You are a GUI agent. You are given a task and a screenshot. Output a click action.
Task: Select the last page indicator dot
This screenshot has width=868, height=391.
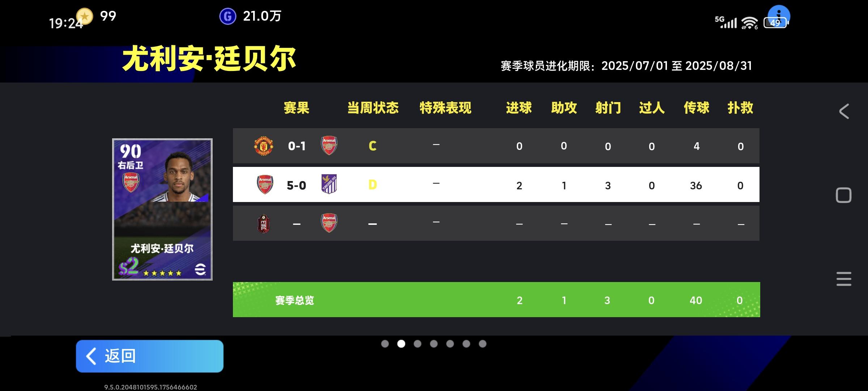point(482,344)
